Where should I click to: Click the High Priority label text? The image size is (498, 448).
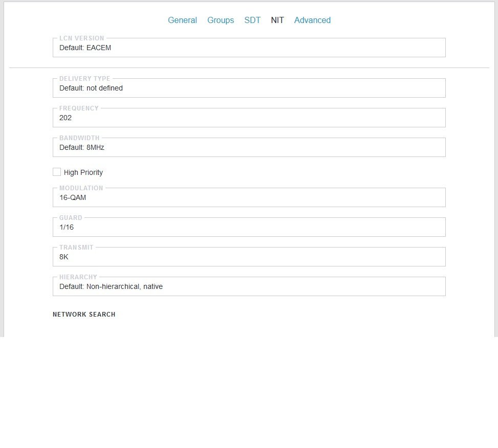point(83,172)
